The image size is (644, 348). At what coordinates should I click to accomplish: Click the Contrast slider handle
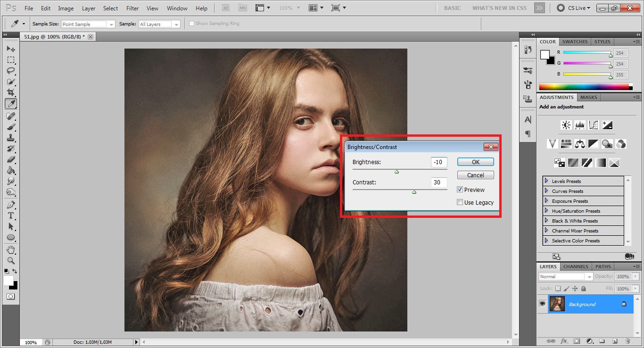(414, 192)
